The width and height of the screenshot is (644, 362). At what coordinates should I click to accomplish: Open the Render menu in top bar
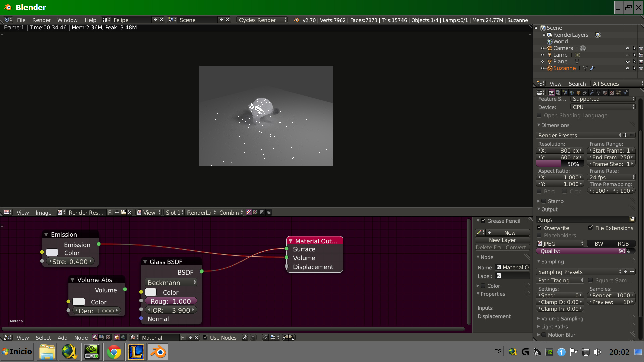(x=41, y=20)
